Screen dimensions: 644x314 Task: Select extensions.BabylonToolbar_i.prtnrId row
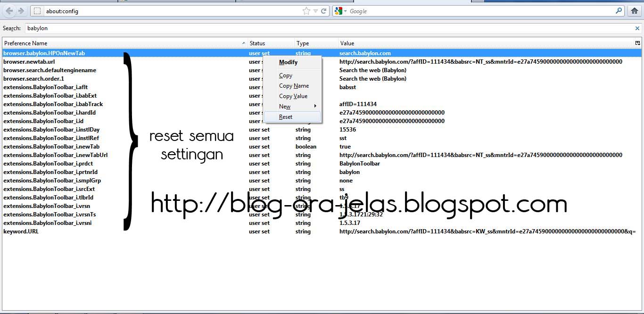[x=322, y=172]
